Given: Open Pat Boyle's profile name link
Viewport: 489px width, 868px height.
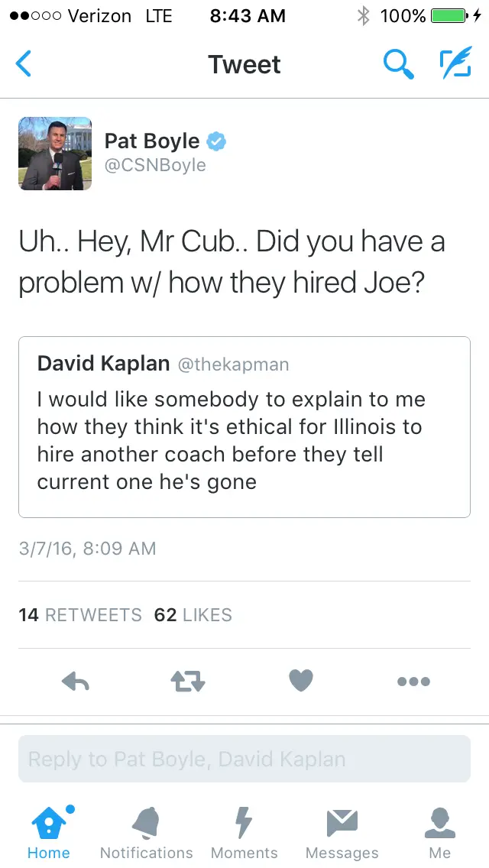Looking at the screenshot, I should click(x=152, y=141).
